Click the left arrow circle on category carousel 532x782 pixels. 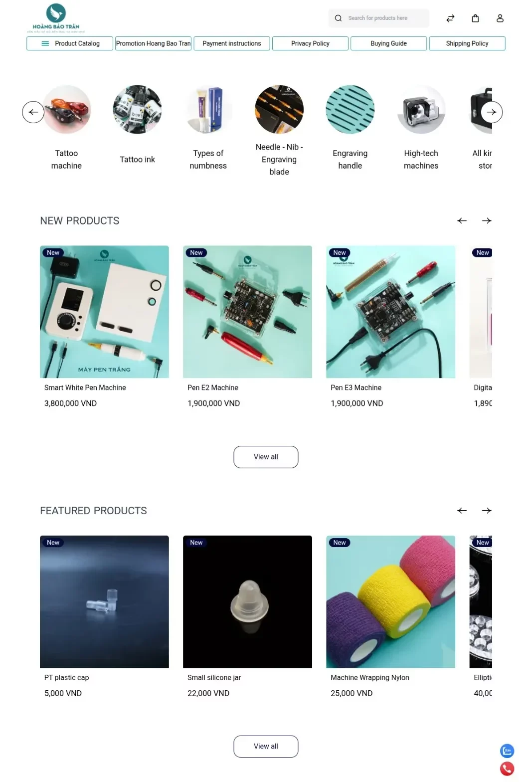click(33, 112)
